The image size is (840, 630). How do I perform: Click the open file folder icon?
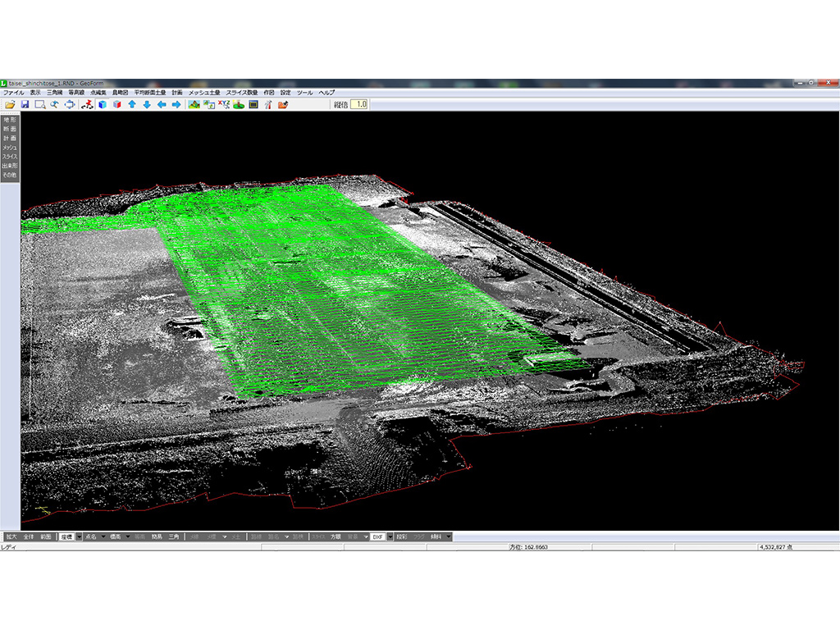click(10, 105)
